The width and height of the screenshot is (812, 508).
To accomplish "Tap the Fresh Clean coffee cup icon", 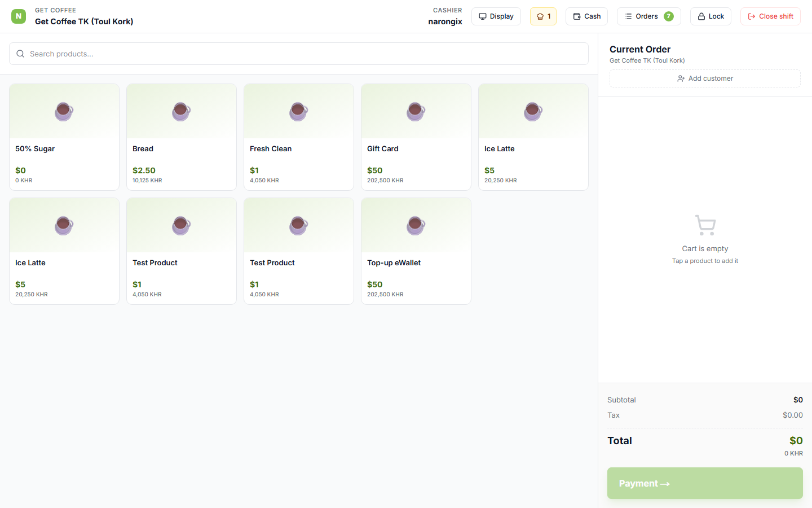I will tap(298, 111).
